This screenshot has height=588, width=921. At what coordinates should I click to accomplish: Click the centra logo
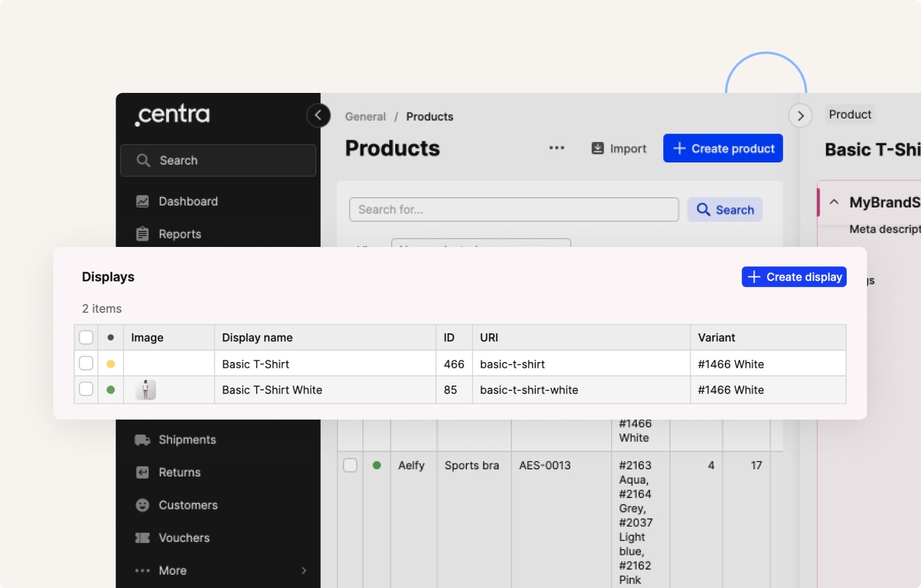(x=173, y=114)
